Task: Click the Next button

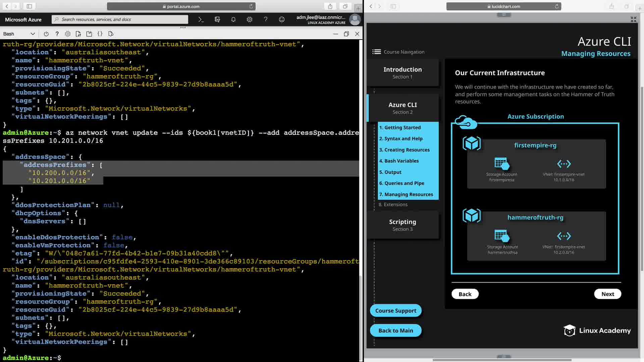Action: (x=607, y=294)
